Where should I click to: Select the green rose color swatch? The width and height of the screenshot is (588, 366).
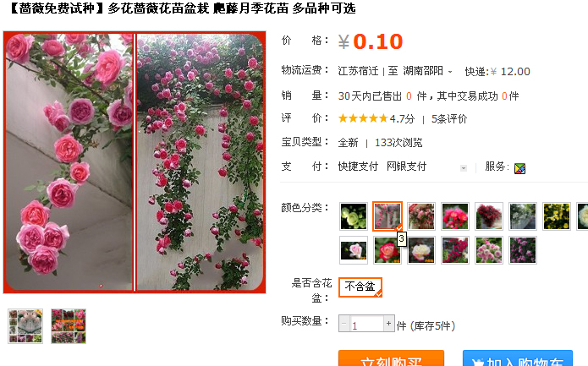click(354, 216)
